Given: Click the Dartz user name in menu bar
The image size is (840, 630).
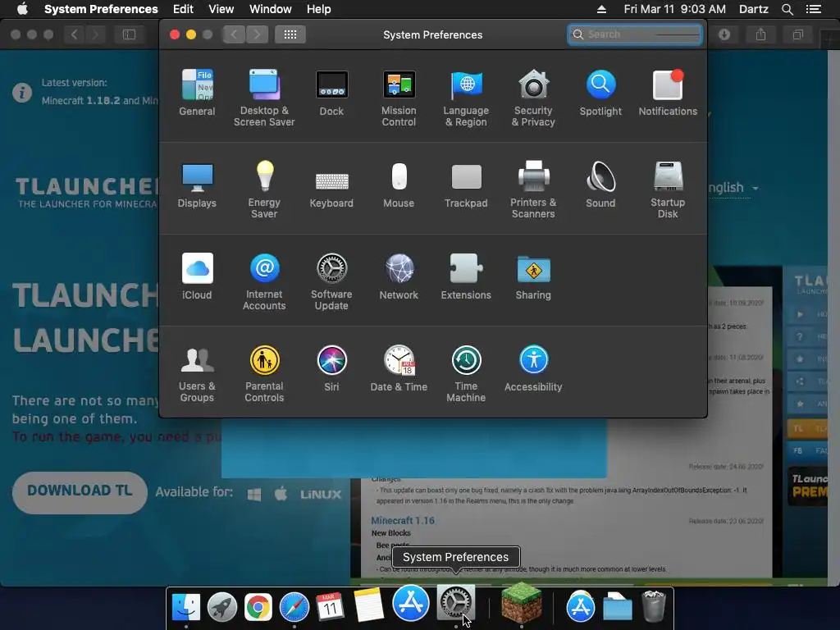Looking at the screenshot, I should point(754,9).
